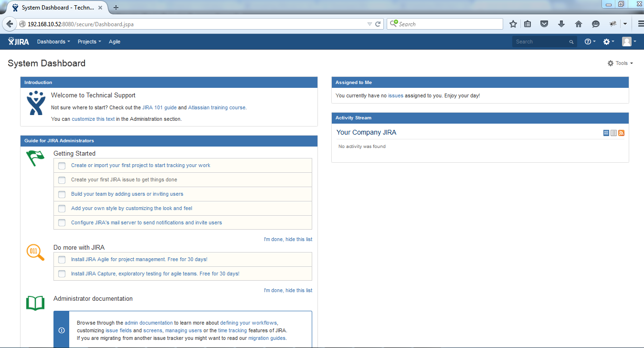
Task: Click the JIRA quick search magnifier icon
Action: coord(571,42)
